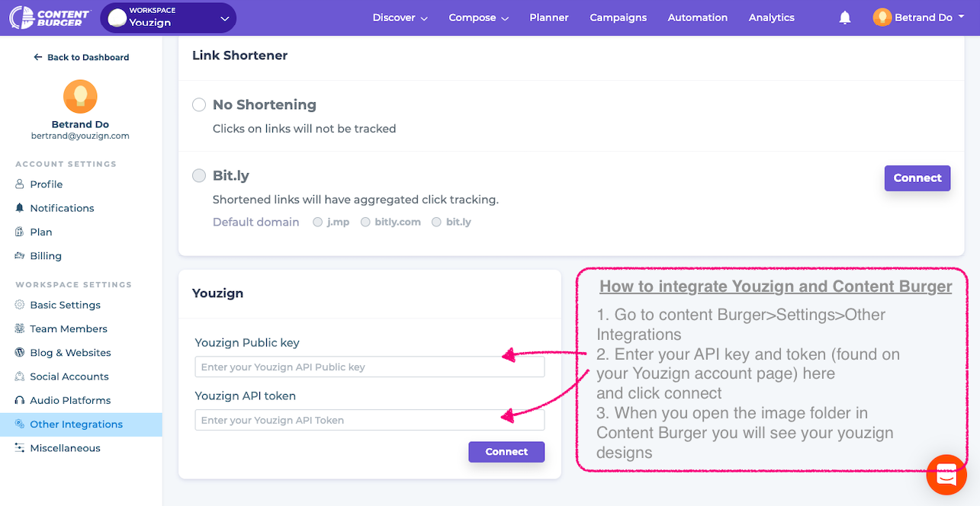Click Back to Dashboard link
The height and width of the screenshot is (506, 980).
[81, 57]
